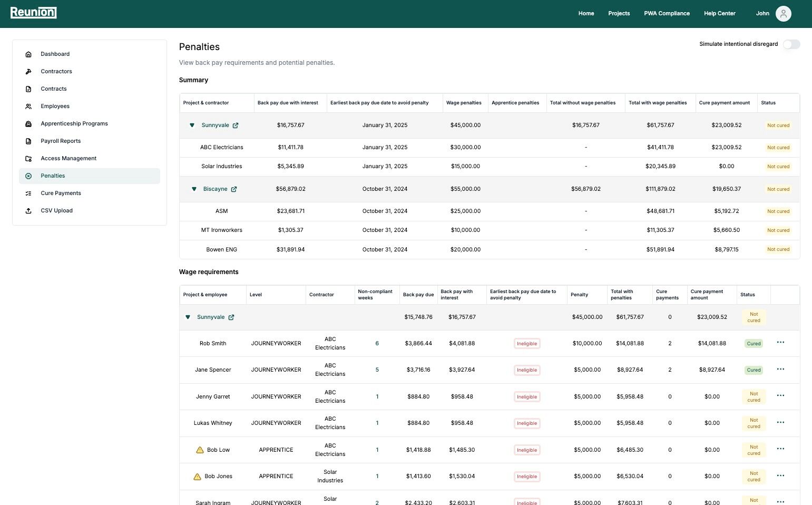The image size is (812, 505).
Task: Click the Payroll Reports file icon
Action: pyautogui.click(x=28, y=141)
